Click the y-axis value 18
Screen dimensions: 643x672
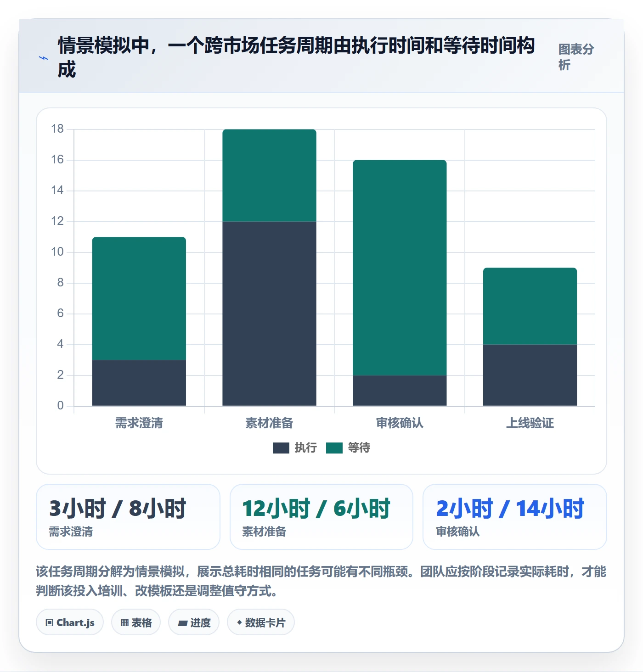(57, 129)
